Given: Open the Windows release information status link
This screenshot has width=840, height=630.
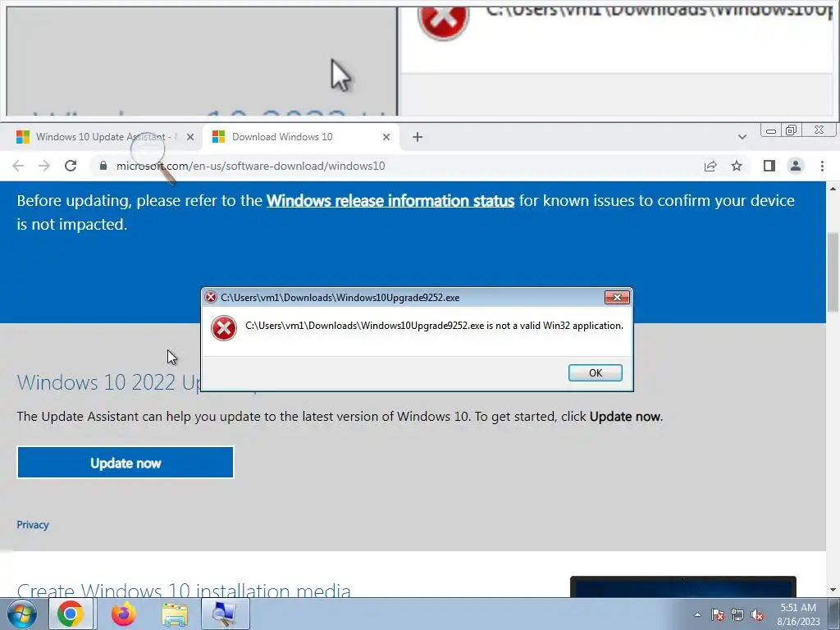Looking at the screenshot, I should coord(390,200).
